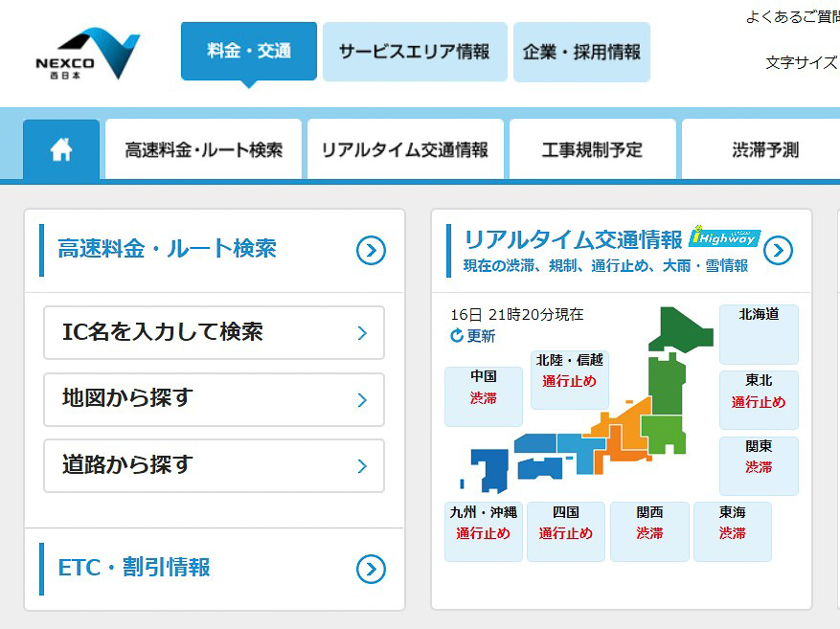Select the 北陸・信越 region box
This screenshot has width=840, height=629.
click(x=570, y=379)
